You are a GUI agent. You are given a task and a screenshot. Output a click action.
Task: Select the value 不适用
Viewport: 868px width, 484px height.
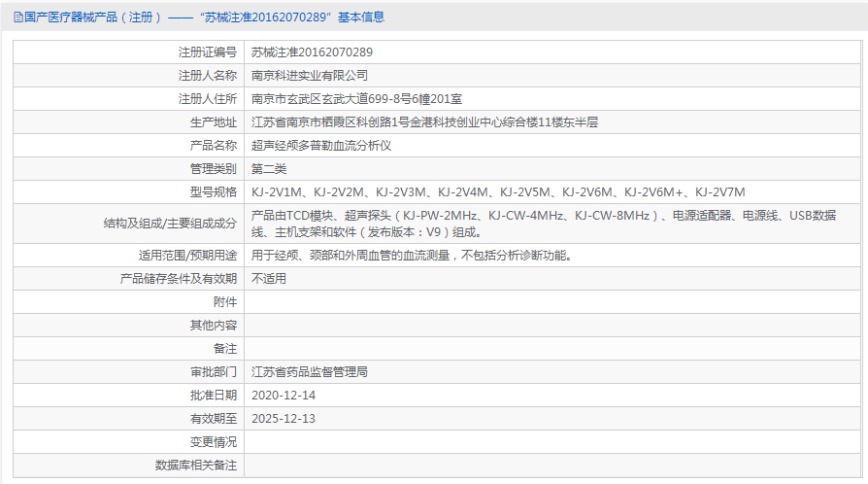tap(269, 278)
